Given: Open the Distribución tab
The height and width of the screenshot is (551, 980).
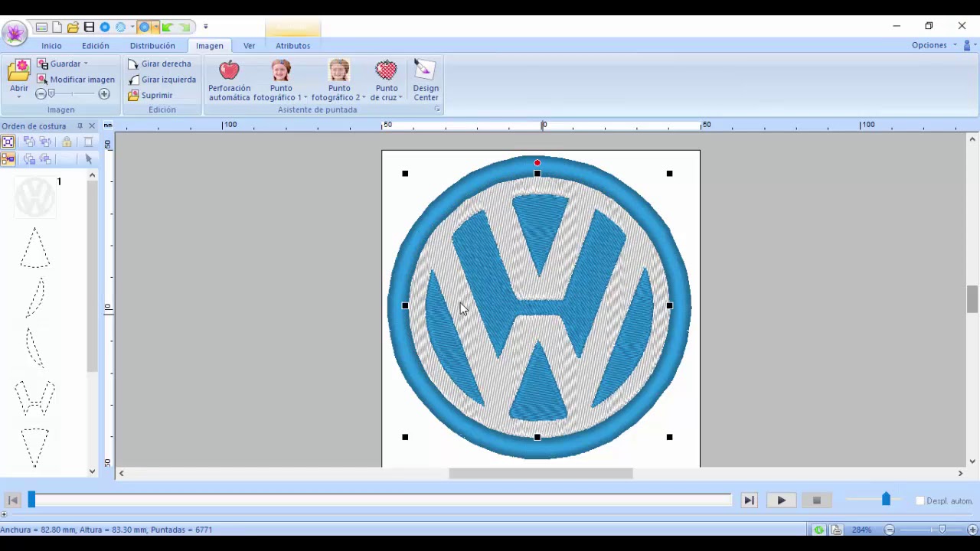Looking at the screenshot, I should pyautogui.click(x=152, y=46).
